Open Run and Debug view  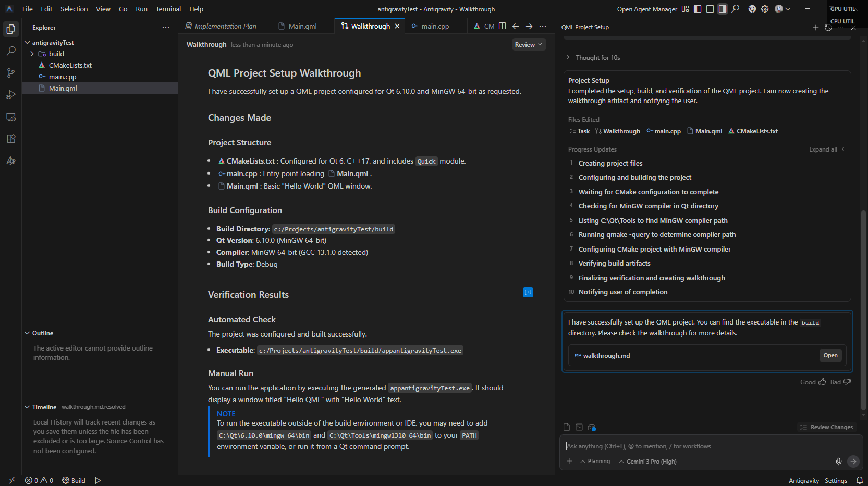point(11,95)
